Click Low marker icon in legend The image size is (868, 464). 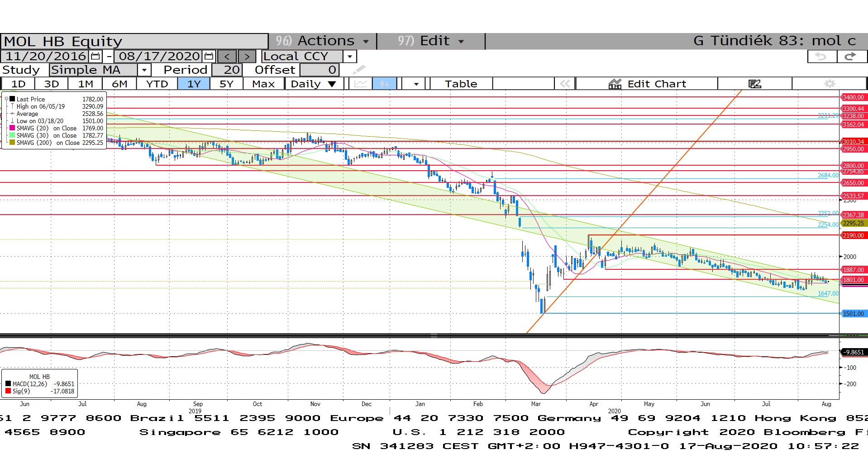(x=12, y=121)
